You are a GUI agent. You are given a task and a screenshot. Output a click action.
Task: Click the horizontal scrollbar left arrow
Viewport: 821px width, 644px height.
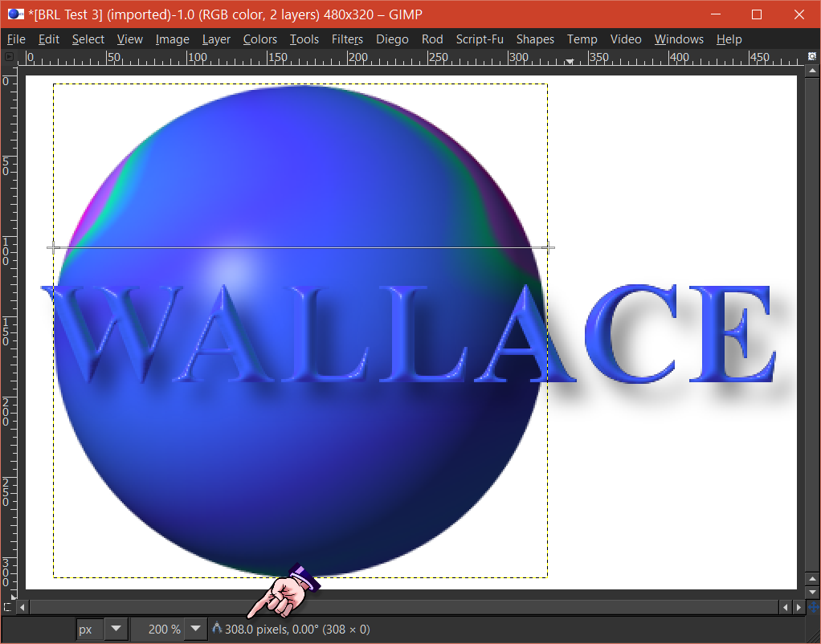click(x=22, y=607)
